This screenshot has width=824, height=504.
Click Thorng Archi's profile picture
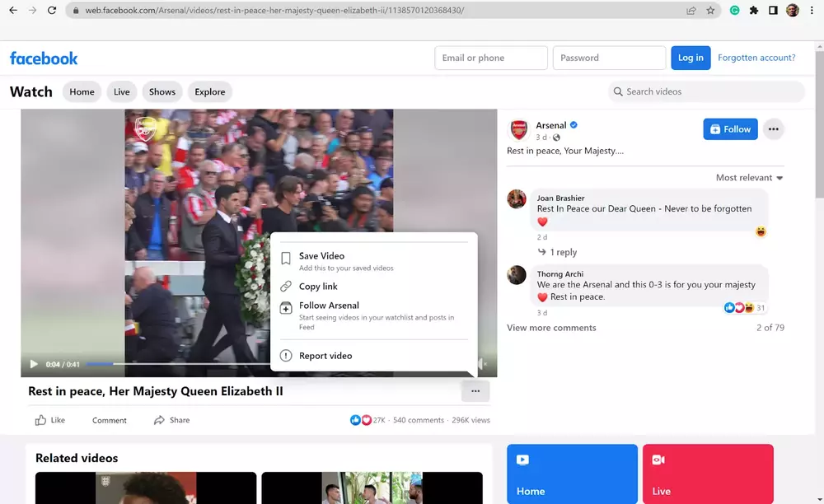[517, 274]
